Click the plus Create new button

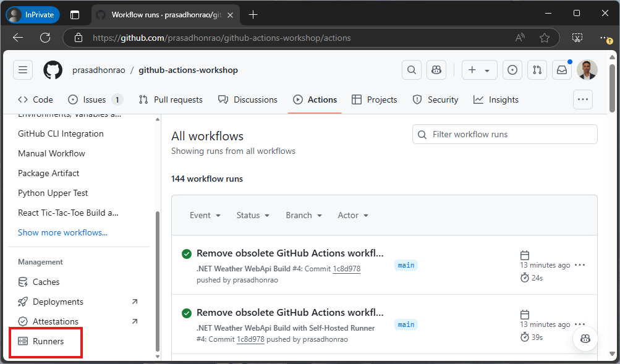pyautogui.click(x=472, y=70)
